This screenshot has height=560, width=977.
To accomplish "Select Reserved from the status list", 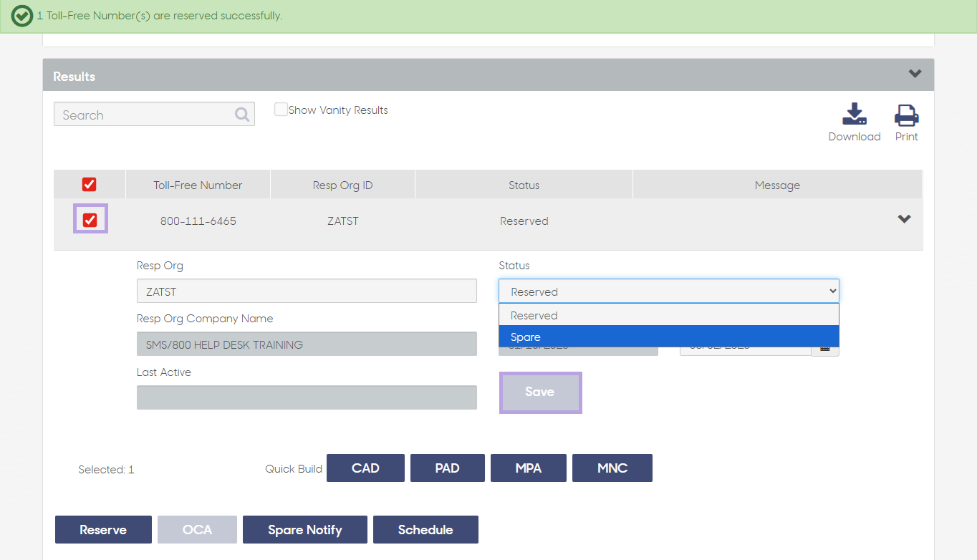I will 669,315.
